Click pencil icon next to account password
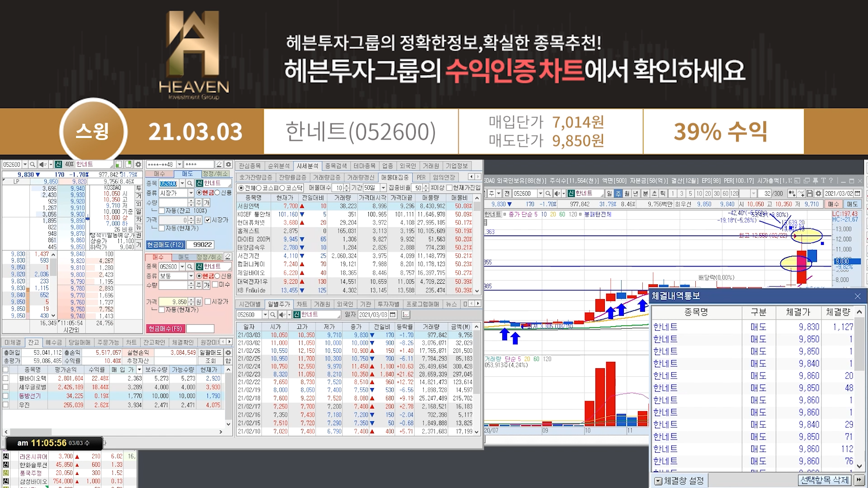 click(219, 164)
